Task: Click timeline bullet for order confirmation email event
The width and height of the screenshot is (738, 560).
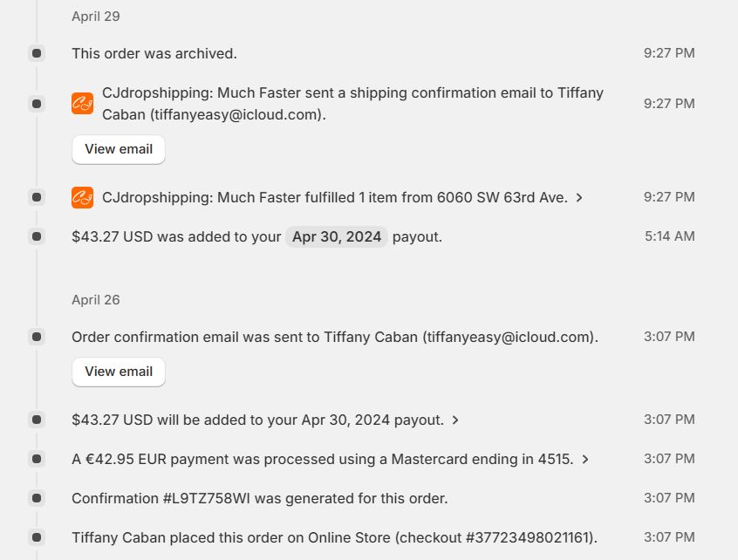Action: click(37, 337)
